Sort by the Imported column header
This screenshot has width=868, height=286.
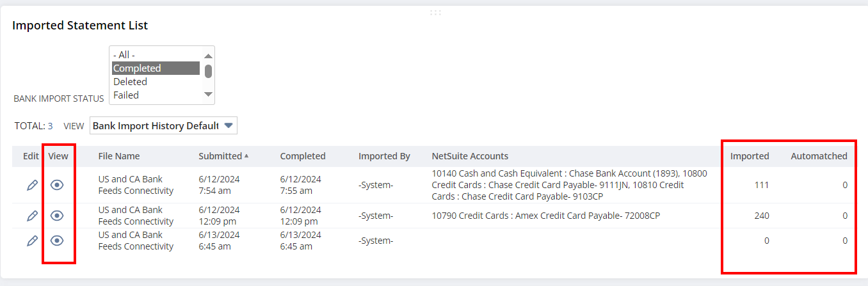tap(749, 156)
